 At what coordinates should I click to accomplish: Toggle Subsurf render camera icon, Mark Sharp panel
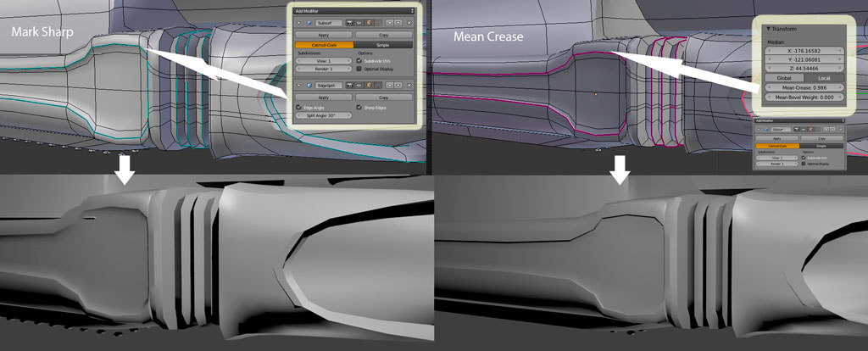350,23
